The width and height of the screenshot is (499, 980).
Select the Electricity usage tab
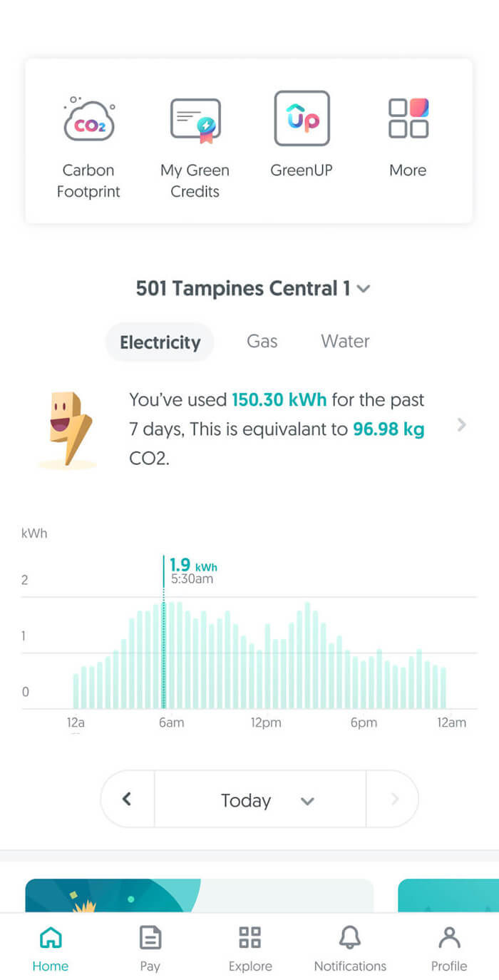[x=160, y=342]
